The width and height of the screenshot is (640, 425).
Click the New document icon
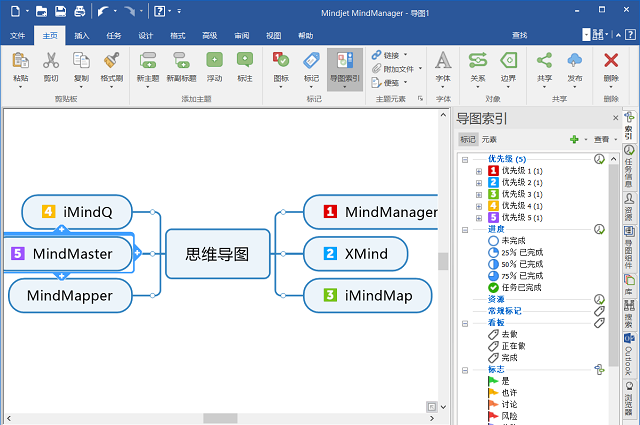pos(15,11)
